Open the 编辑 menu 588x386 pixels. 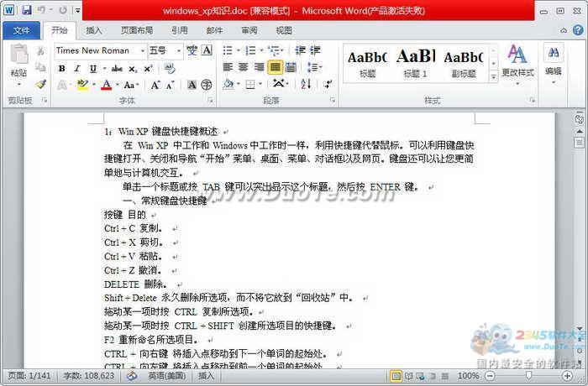(554, 65)
